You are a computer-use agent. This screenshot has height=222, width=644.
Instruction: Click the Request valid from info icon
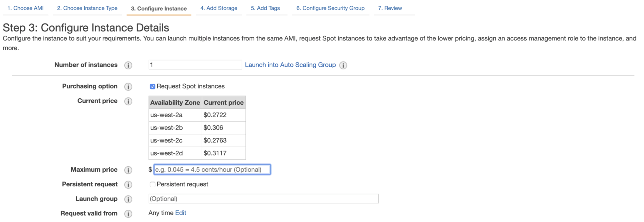point(128,214)
